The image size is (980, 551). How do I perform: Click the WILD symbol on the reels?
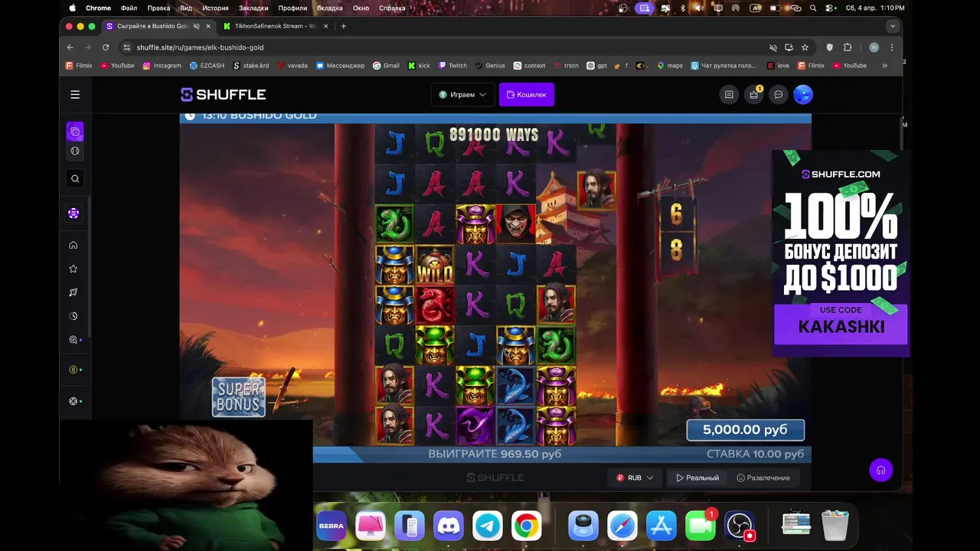click(435, 265)
